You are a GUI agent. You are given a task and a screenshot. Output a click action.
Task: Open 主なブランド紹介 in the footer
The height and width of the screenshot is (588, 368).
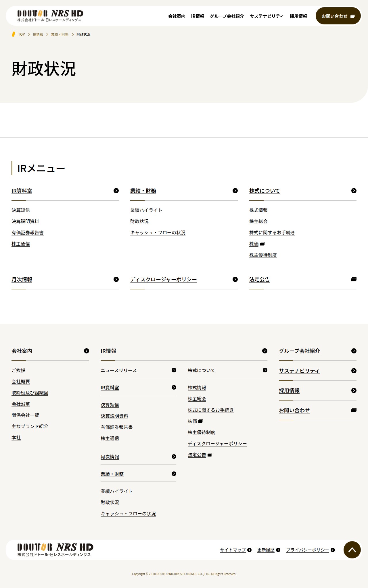pos(30,426)
